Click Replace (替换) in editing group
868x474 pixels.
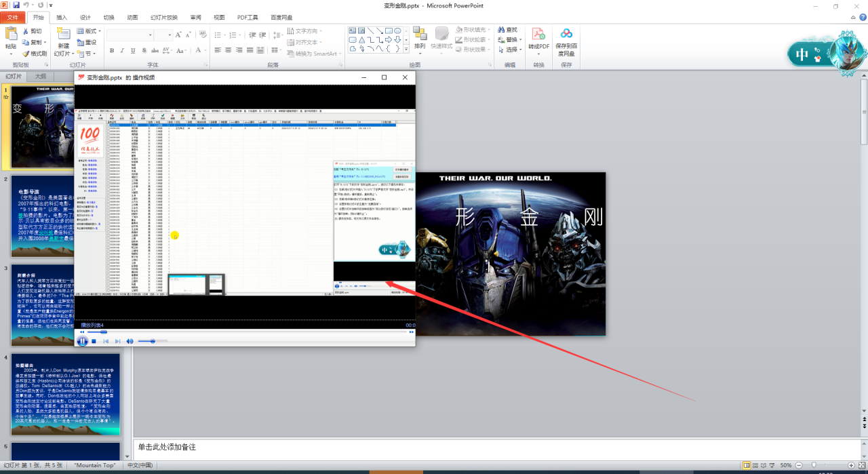(x=510, y=39)
